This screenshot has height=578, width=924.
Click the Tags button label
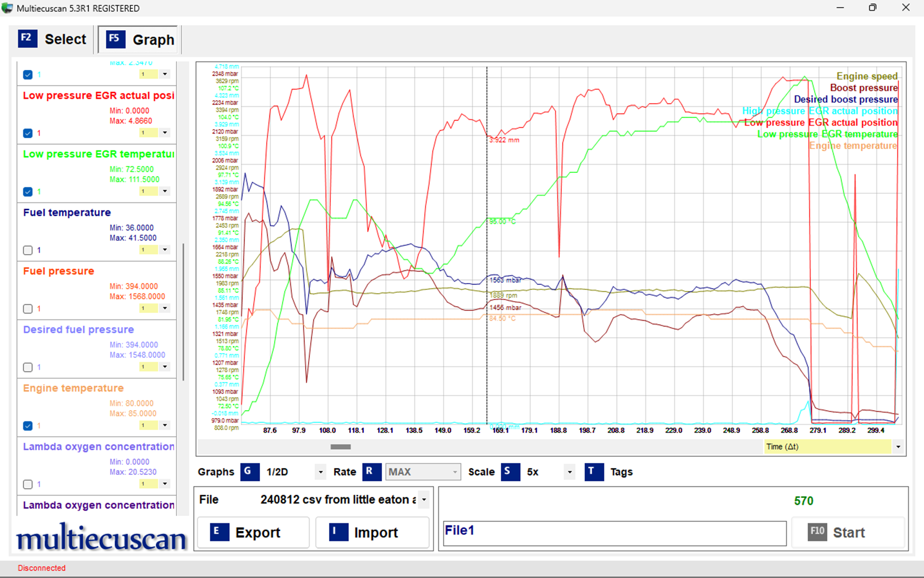click(x=621, y=472)
